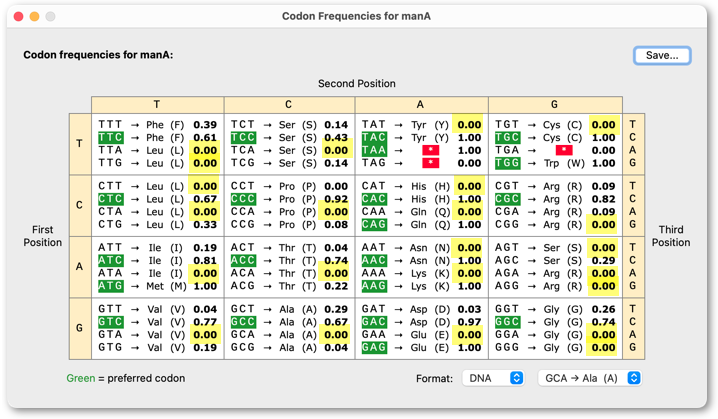The height and width of the screenshot is (419, 718).
Task: Click the CGC arginine codon
Action: pyautogui.click(x=507, y=199)
